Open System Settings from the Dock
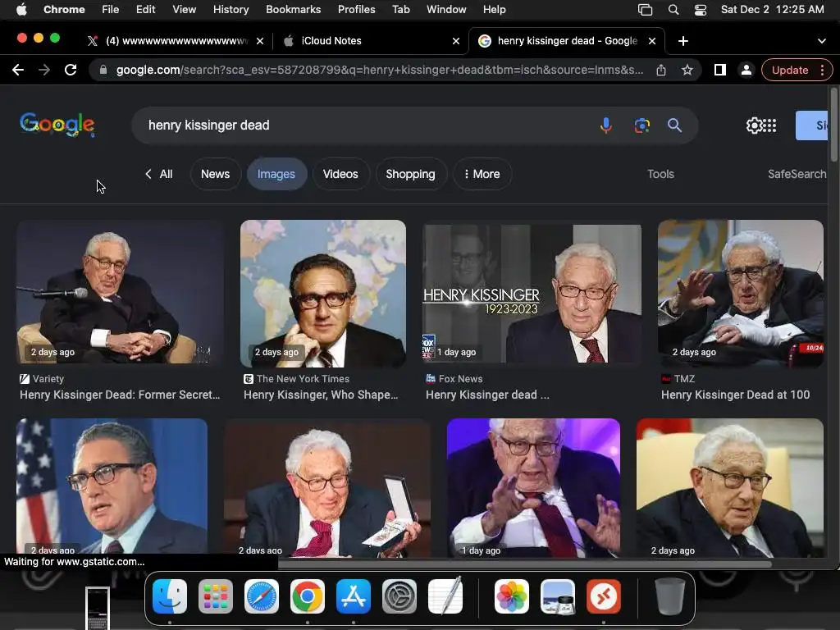Viewport: 840px width, 630px height. (x=399, y=596)
